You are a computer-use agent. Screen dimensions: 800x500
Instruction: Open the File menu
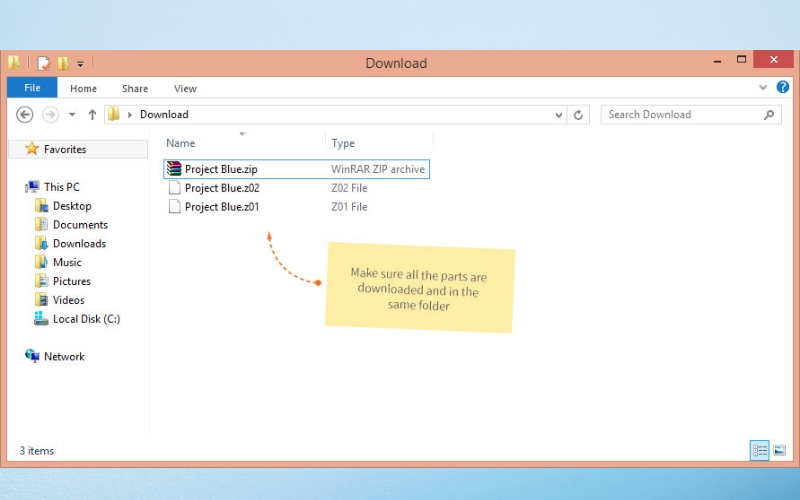32,88
